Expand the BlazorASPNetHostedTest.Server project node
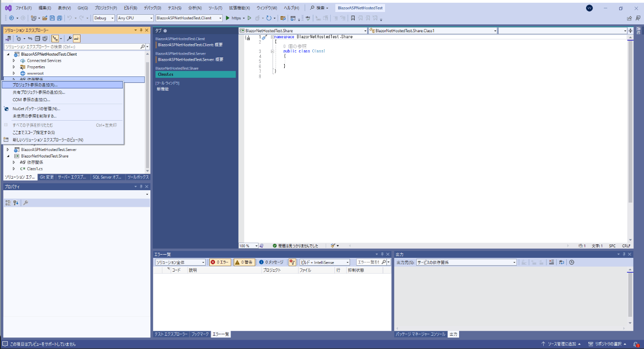Image resolution: width=644 pixels, height=349 pixels. coord(8,150)
